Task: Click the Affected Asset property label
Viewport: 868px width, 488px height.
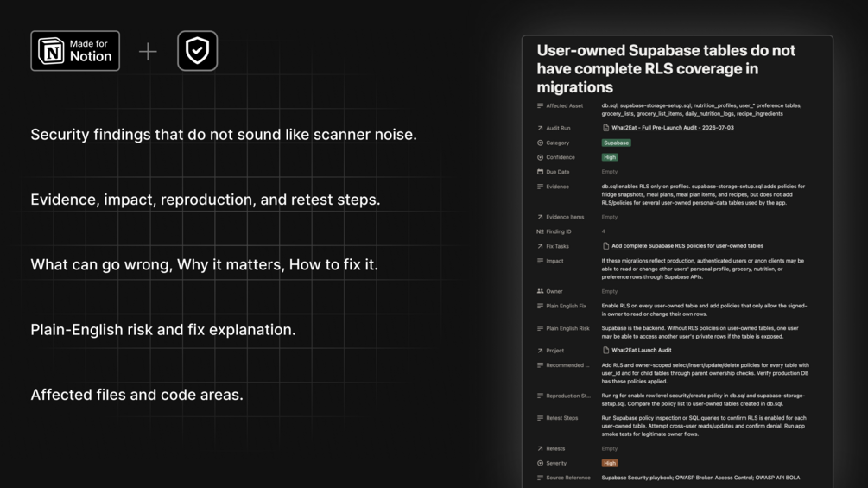Action: [564, 105]
